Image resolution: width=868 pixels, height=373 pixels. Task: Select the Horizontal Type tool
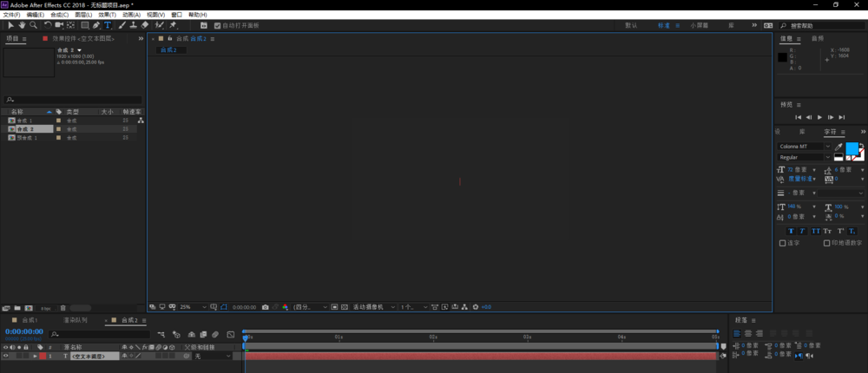point(108,25)
